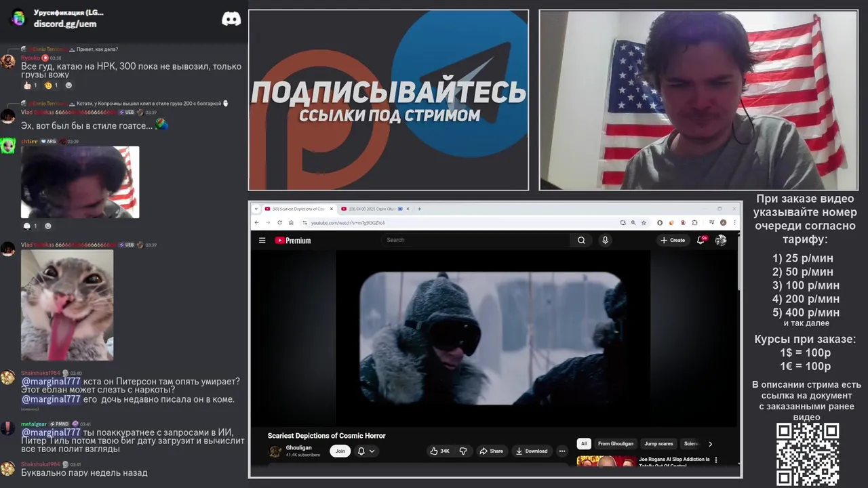Screen dimensions: 868x488
Task: Click username Shakshuka1984 above Peterson message
Action: pos(41,373)
